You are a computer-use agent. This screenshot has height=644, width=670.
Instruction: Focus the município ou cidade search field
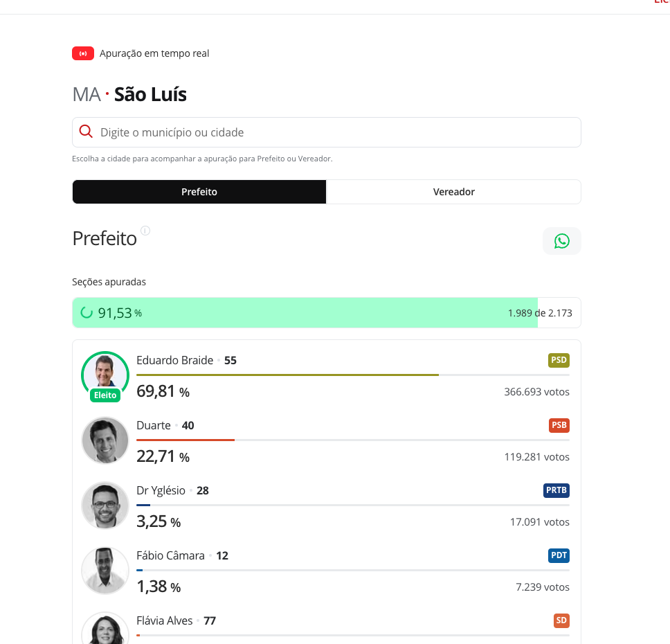click(327, 132)
